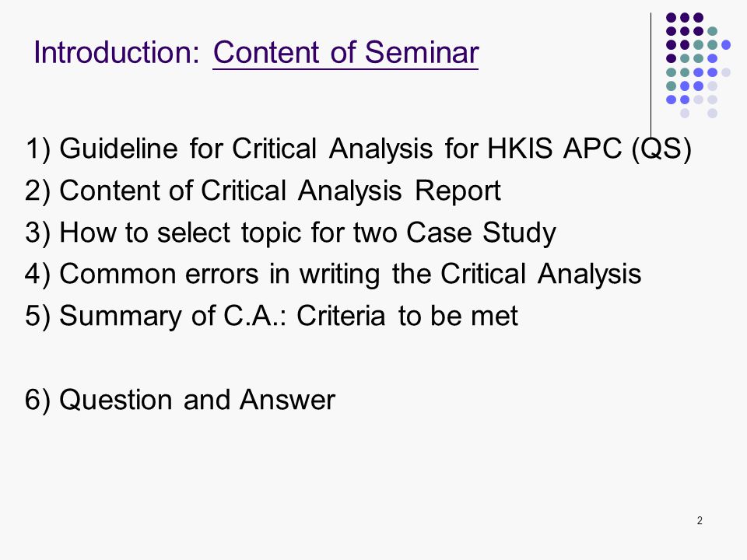Click the pale lavender dots at bottom of decoration
This screenshot has width=747, height=560.
coord(705,100)
